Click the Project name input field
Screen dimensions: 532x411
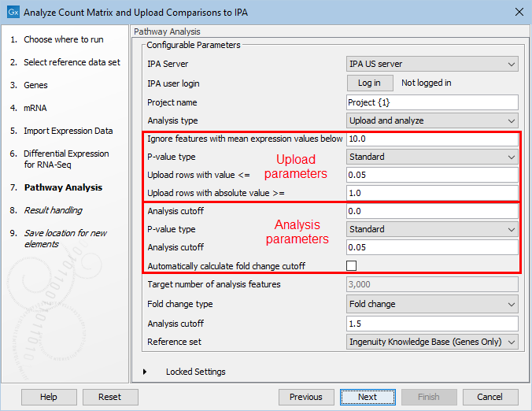coord(432,102)
